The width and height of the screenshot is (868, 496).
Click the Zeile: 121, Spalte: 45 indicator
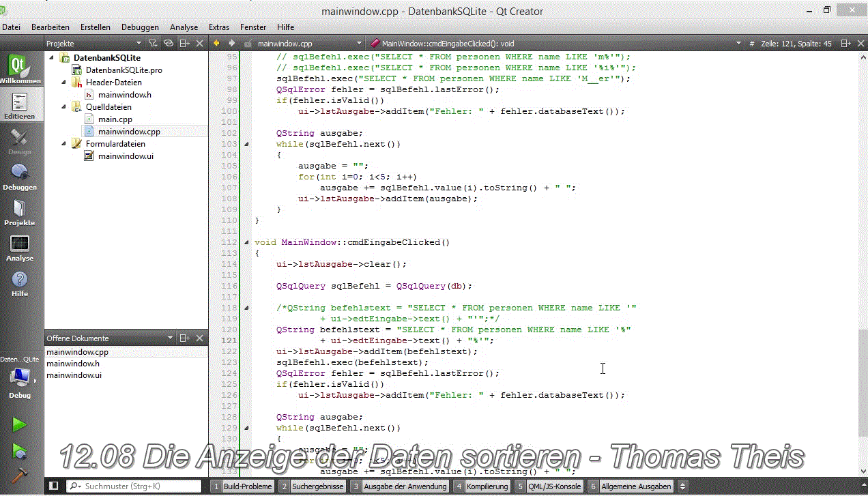(x=796, y=43)
